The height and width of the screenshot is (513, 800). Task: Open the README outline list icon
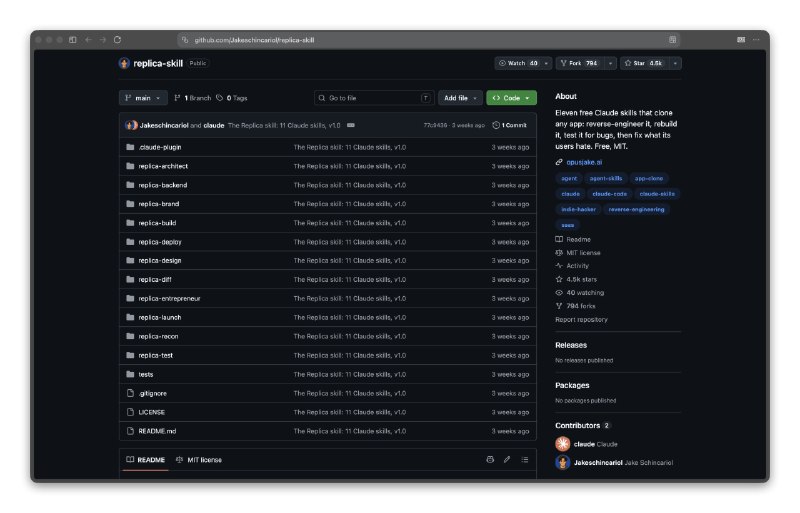click(x=524, y=460)
